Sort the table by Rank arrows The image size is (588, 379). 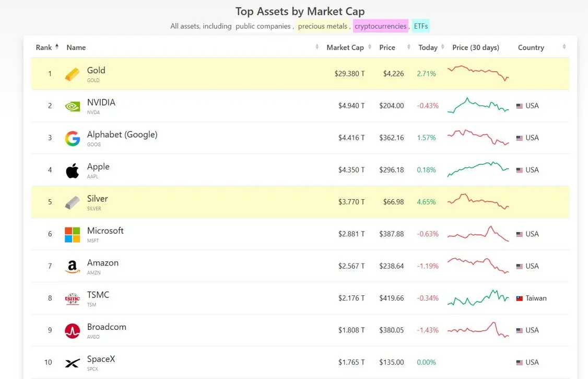tap(57, 47)
